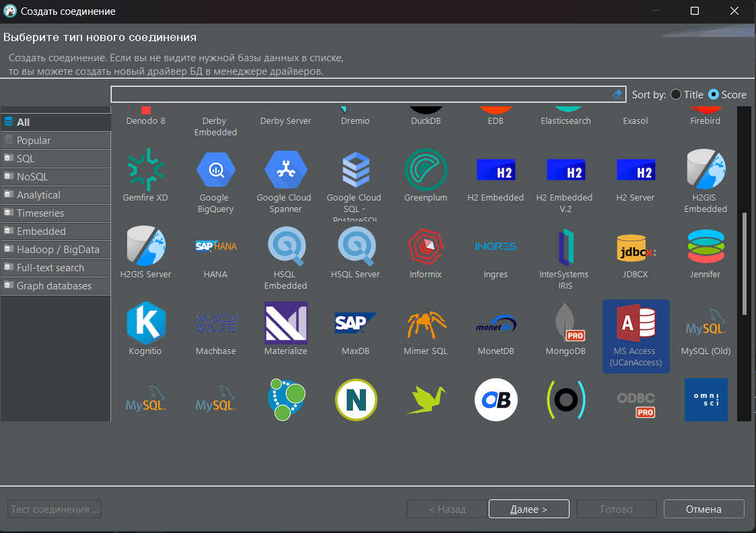Click the Готово button

(617, 509)
